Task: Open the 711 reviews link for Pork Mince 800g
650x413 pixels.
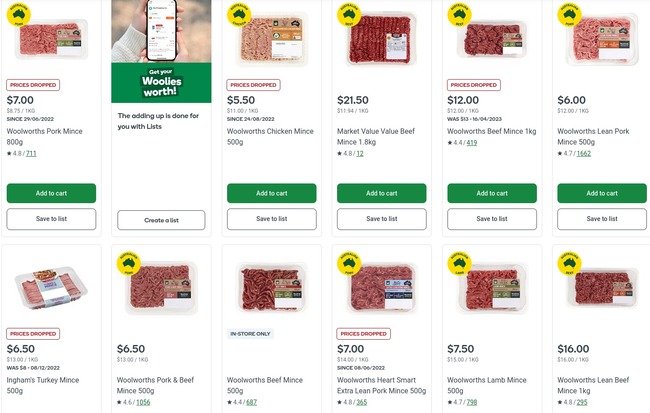Action: [x=31, y=153]
